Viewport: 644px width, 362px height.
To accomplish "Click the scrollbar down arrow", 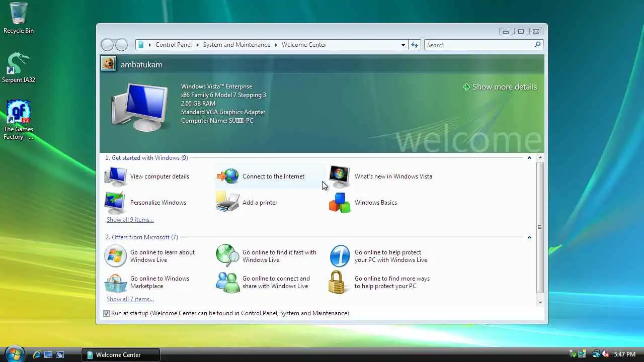I will click(x=540, y=302).
